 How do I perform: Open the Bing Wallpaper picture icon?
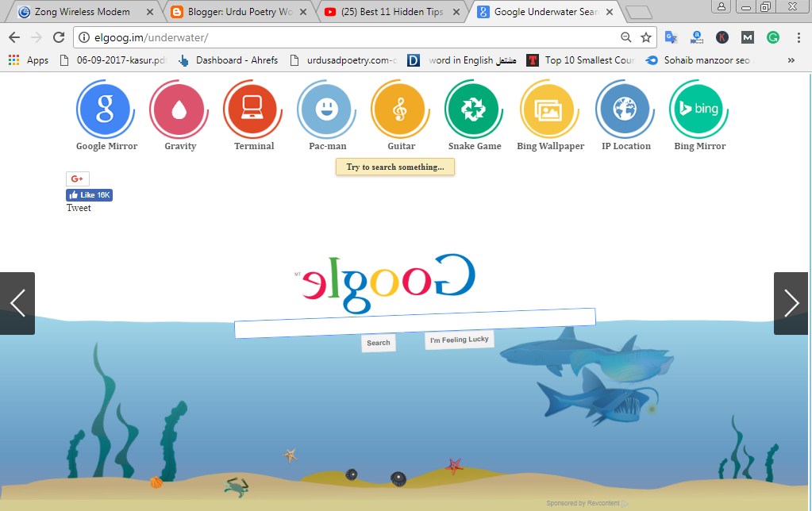click(549, 109)
